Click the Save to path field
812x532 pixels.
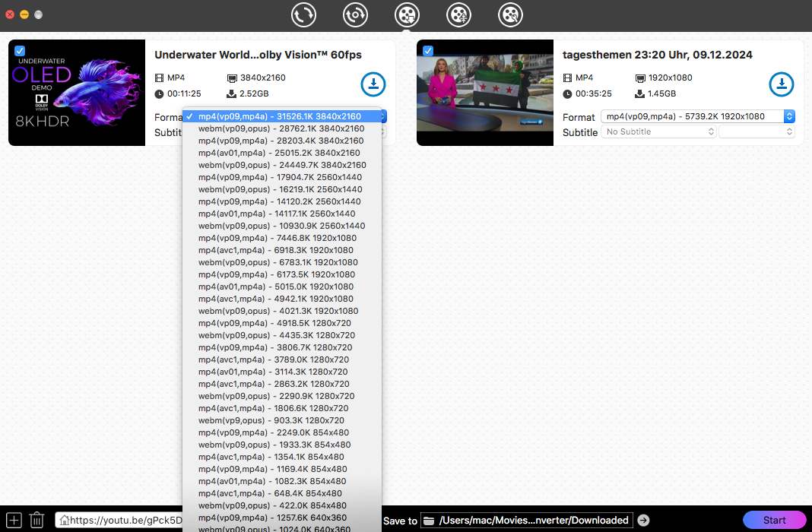(527, 520)
